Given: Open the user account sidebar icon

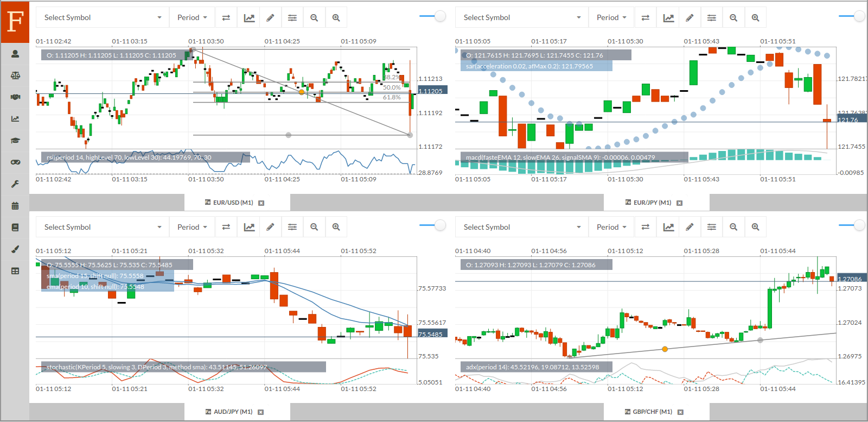Looking at the screenshot, I should pyautogui.click(x=15, y=54).
